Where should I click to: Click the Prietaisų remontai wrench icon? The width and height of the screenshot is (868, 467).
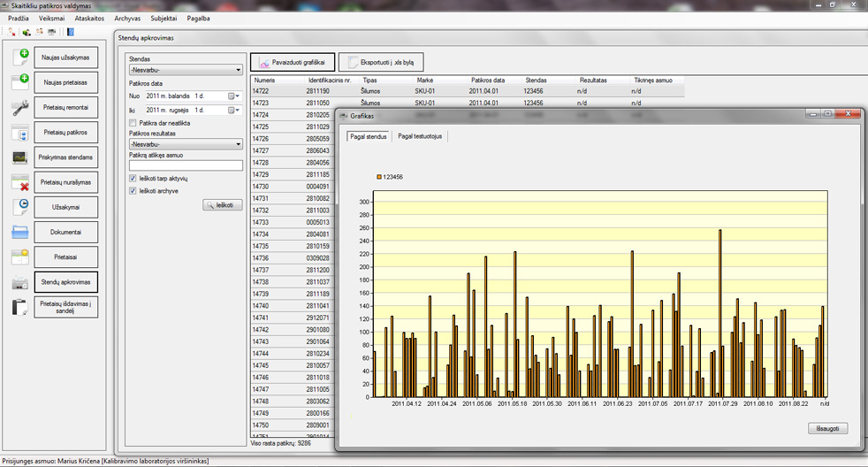point(19,108)
